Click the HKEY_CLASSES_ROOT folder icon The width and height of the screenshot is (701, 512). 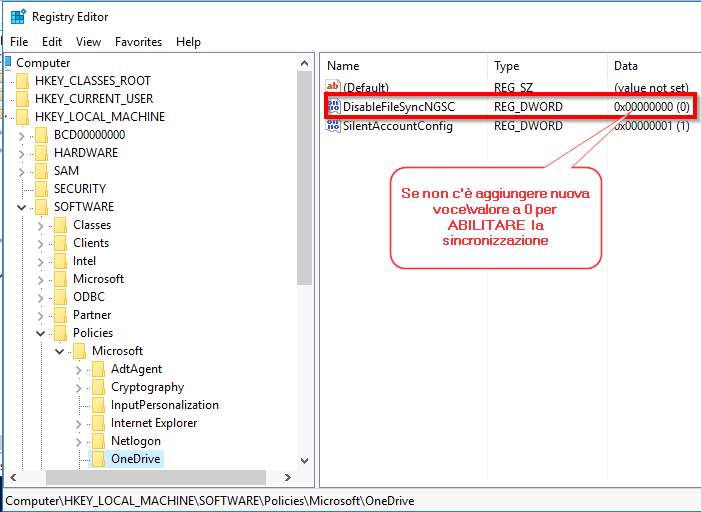(22, 81)
